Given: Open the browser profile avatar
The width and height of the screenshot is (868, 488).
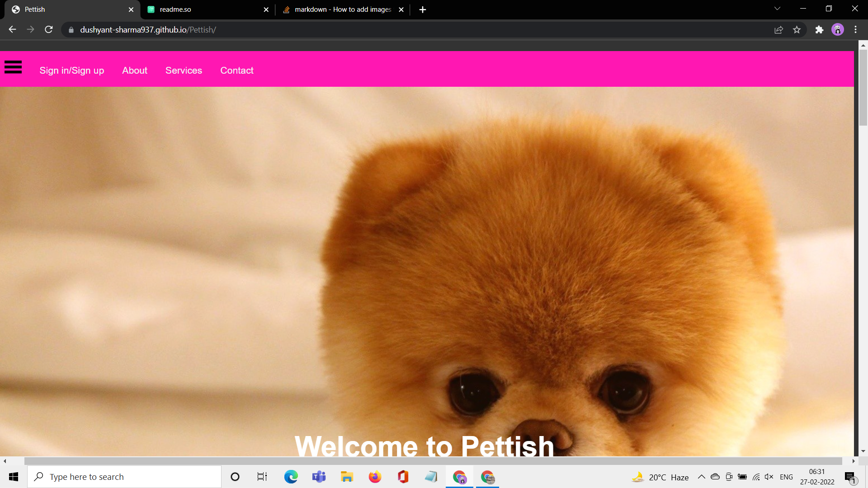Looking at the screenshot, I should 838,29.
